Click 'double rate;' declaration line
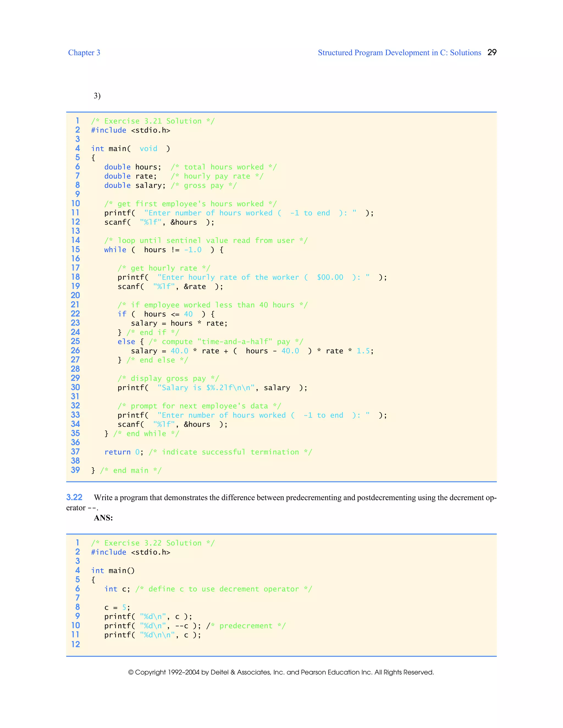The image size is (563, 728). tap(184, 176)
